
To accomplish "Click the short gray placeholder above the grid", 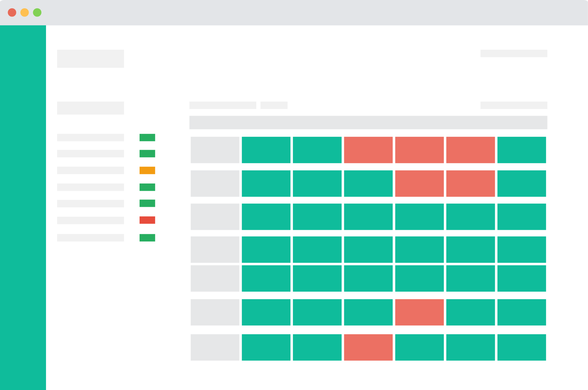I will (274, 105).
